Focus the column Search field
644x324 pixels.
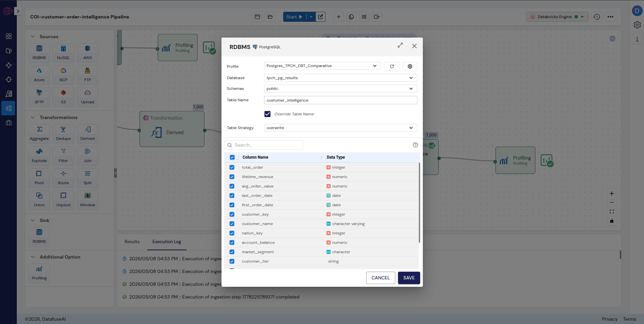264,145
